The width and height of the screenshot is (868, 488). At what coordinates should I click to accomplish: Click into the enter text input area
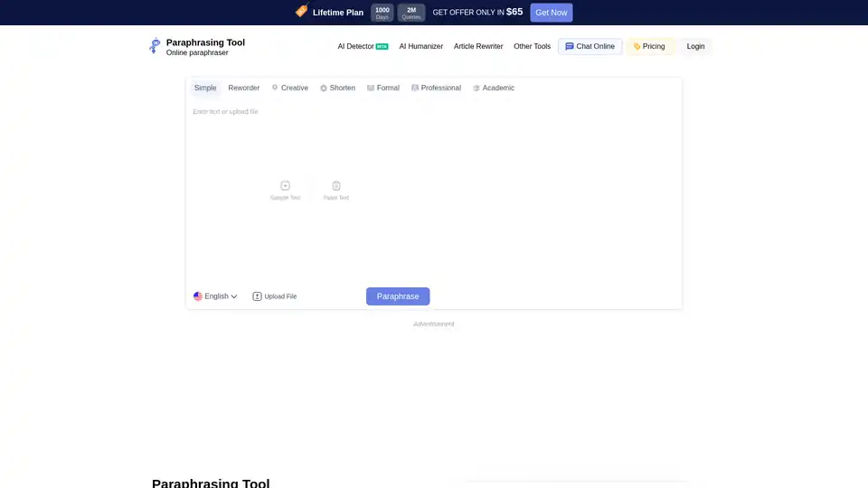tap(434, 145)
